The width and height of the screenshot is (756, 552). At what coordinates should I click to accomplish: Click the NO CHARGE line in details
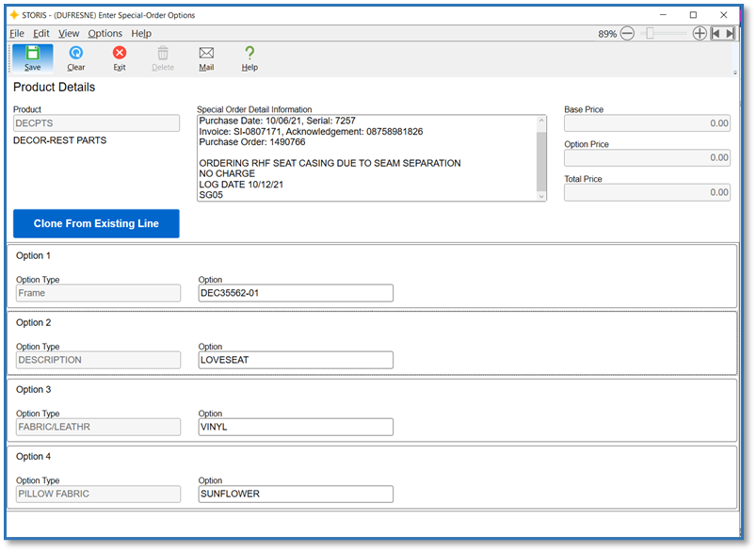pos(227,173)
